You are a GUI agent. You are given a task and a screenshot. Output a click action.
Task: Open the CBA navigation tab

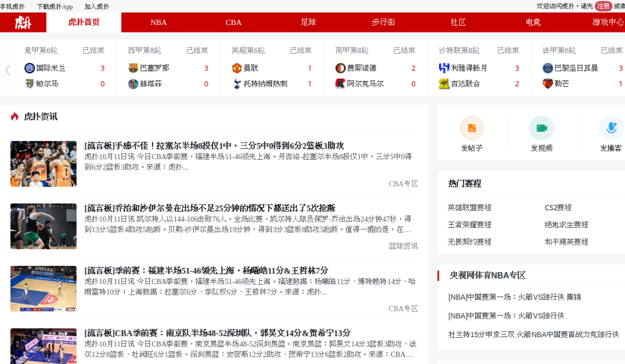click(233, 22)
